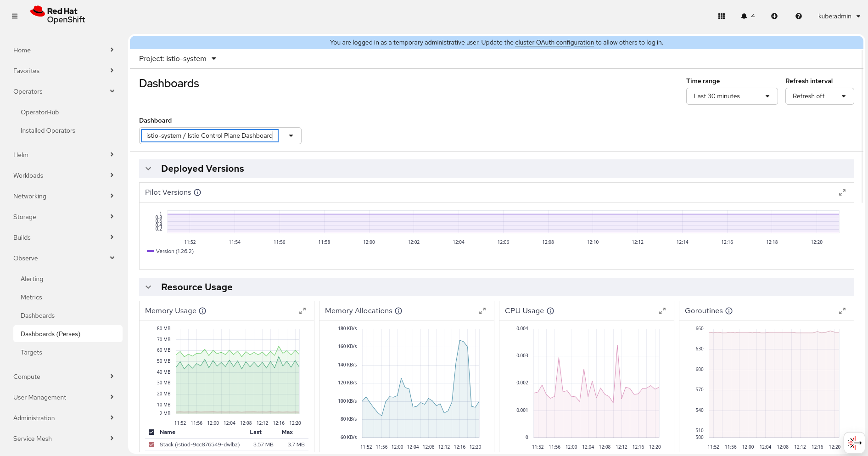Image resolution: width=868 pixels, height=456 pixels.
Task: Open the application launcher grid icon
Action: click(721, 16)
